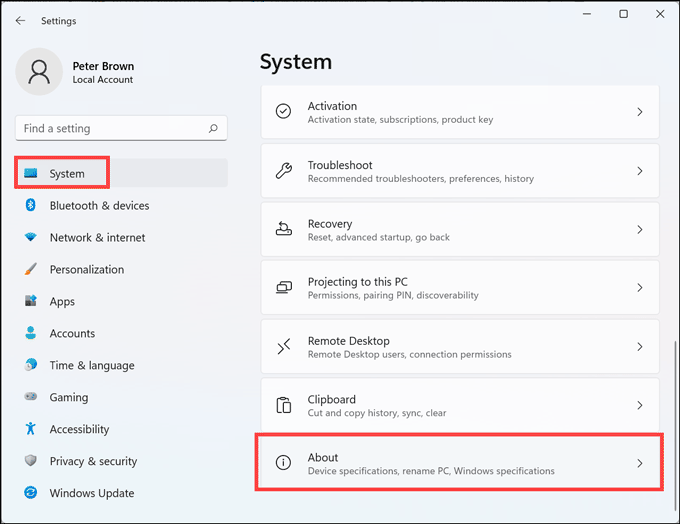Click the About info icon
This screenshot has width=680, height=524.
[283, 462]
